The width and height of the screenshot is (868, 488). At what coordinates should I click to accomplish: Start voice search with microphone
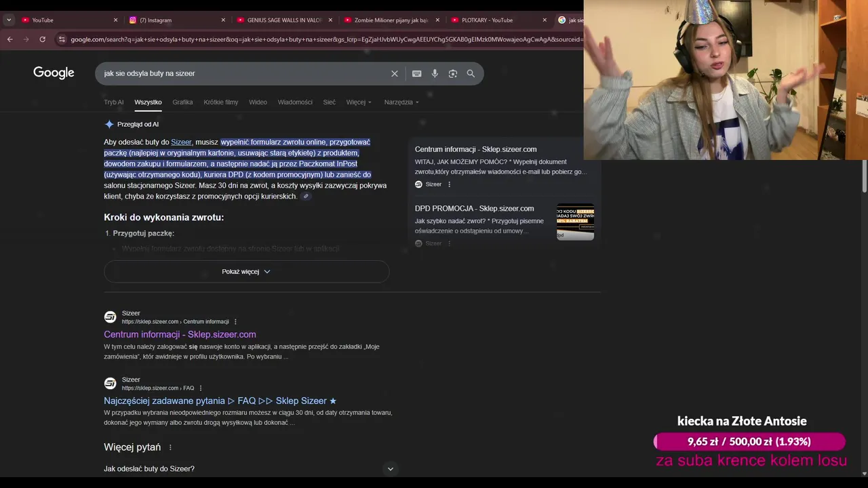435,73
